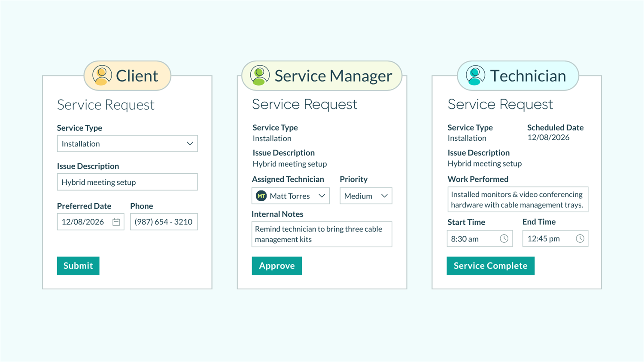Viewport: 644px width, 362px height.
Task: Click the Client avatar icon
Action: coord(101,75)
